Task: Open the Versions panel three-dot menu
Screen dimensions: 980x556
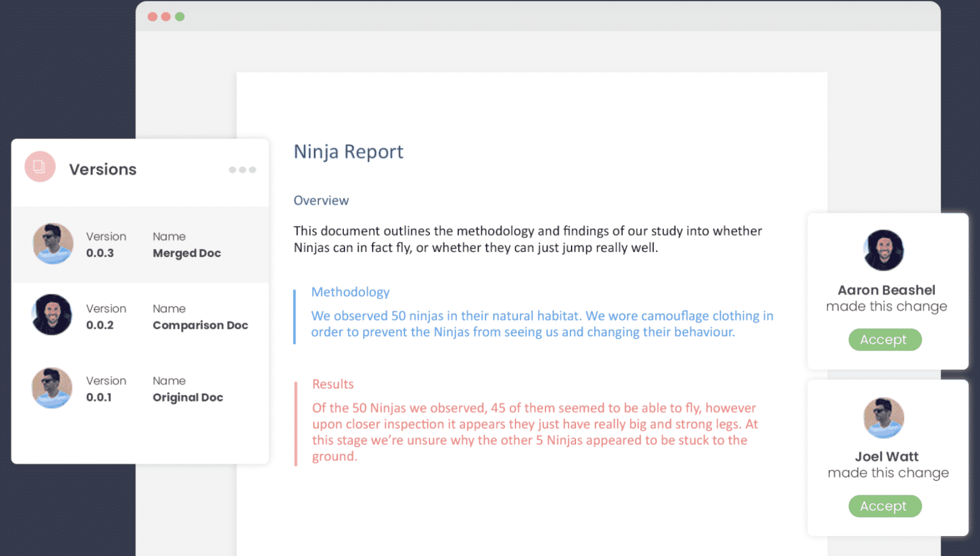Action: tap(242, 170)
